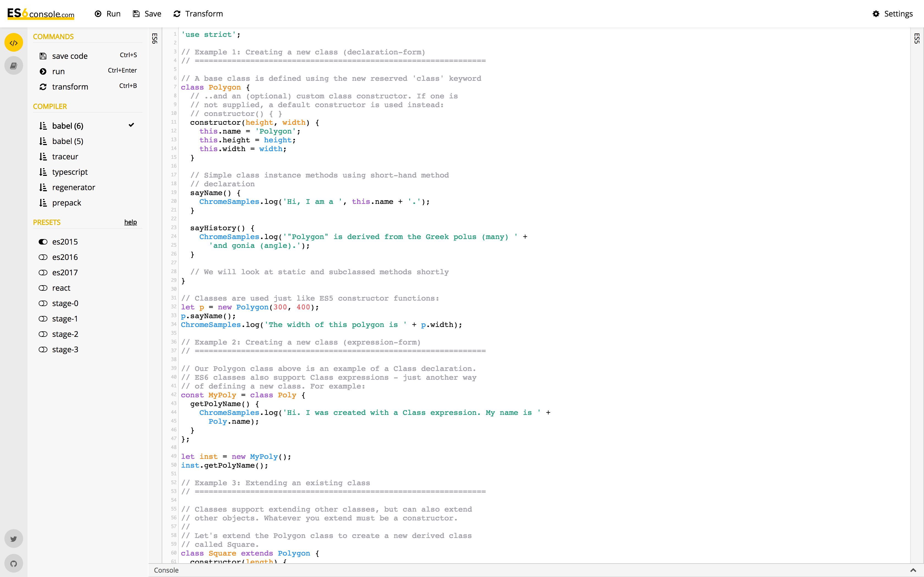Toggle the react preset visibility
Viewport: 924px width, 577px height.
[x=43, y=288]
